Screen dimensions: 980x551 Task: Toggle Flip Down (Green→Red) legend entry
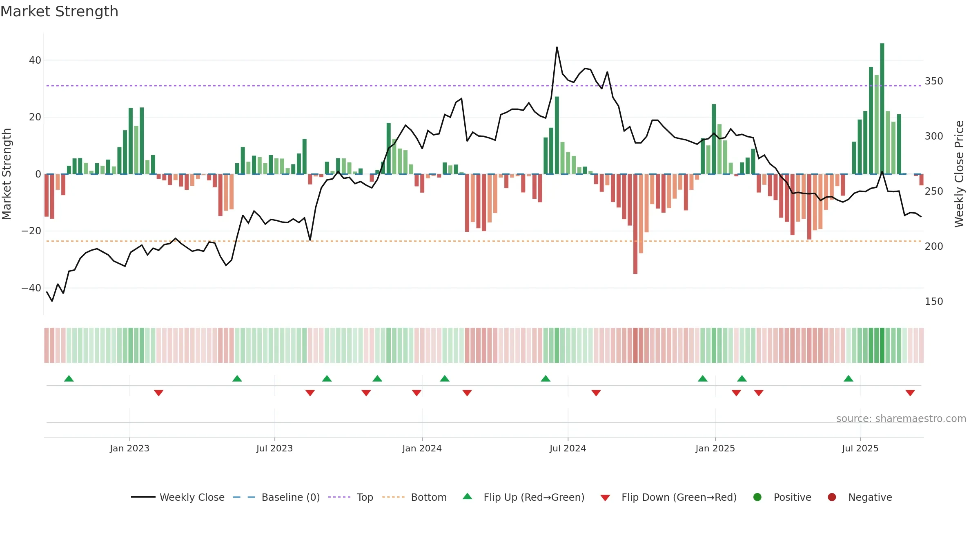point(668,497)
